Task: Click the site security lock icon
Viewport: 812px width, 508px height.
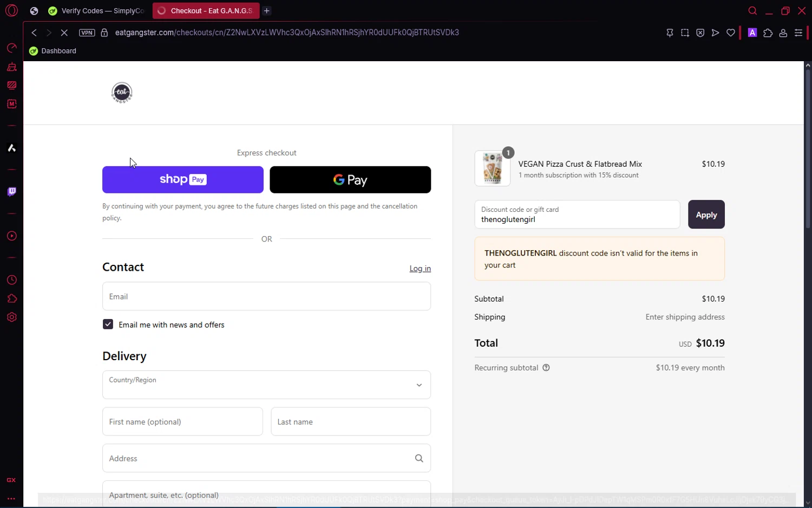Action: [x=104, y=32]
